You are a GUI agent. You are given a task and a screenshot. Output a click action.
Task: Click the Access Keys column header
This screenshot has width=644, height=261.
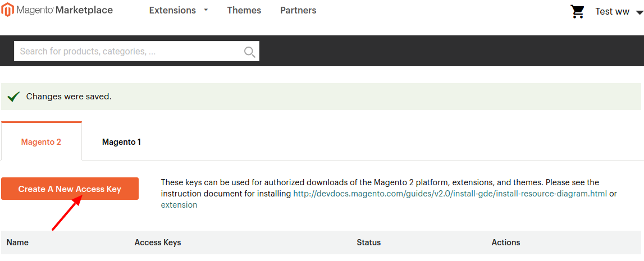pyautogui.click(x=158, y=242)
